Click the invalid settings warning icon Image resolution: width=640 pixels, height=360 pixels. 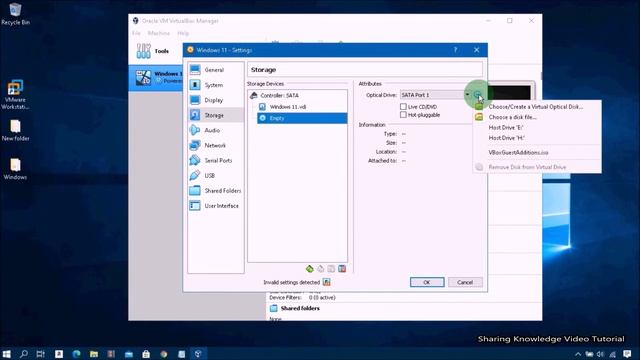[x=327, y=282]
